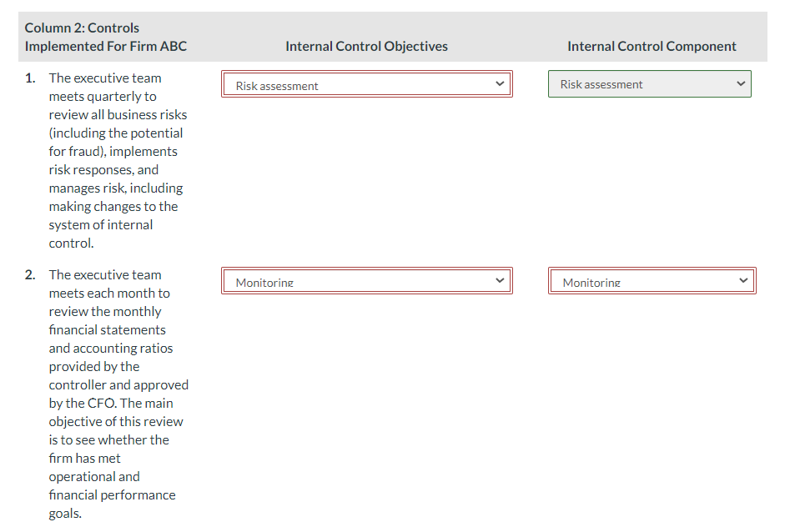
Task: Open the Monitoring dropdown under Internal Control Objectives
Action: (x=367, y=280)
